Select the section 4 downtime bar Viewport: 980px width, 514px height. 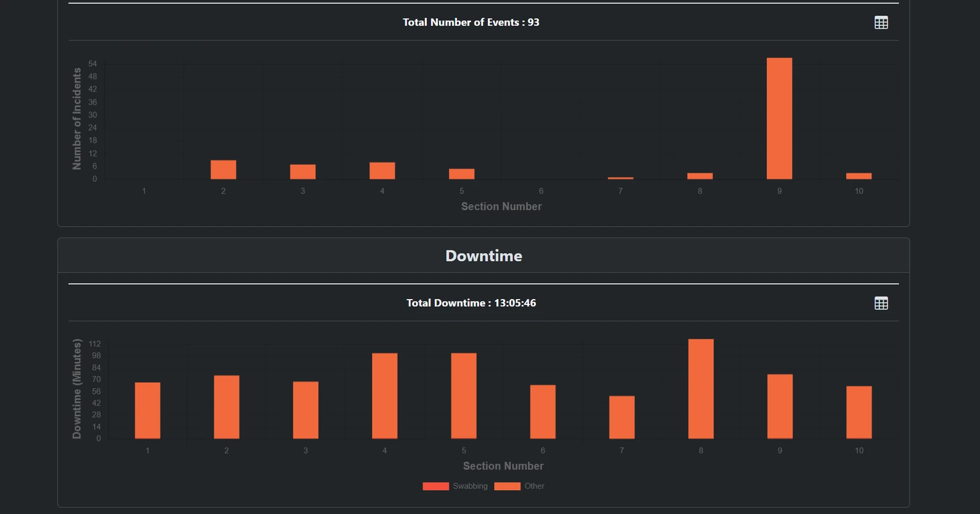(x=385, y=396)
